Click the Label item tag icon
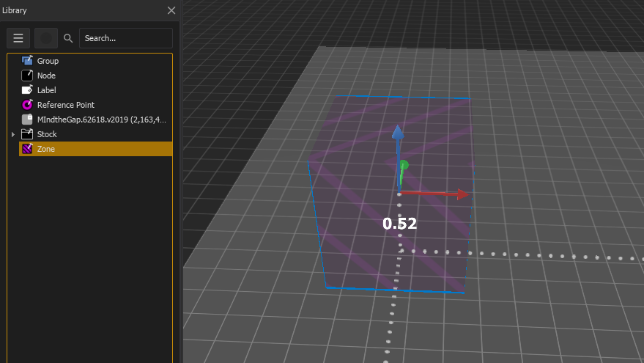Screen dimensions: 644x363 tap(27, 90)
